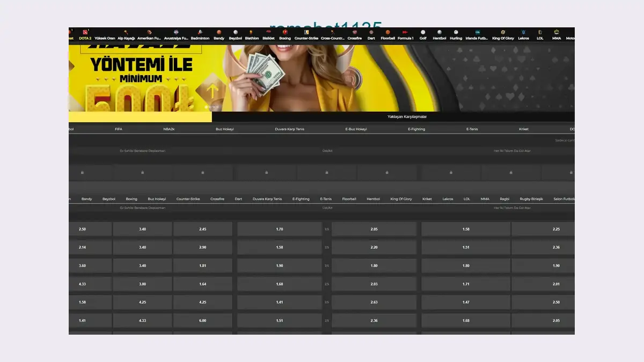Viewport: 644px width, 362px height.
Task: Select the FIFA category tab
Action: pos(119,129)
